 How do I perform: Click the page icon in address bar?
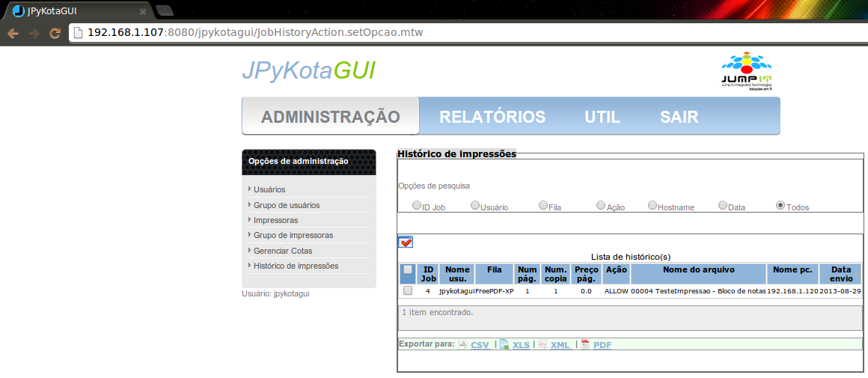[79, 33]
